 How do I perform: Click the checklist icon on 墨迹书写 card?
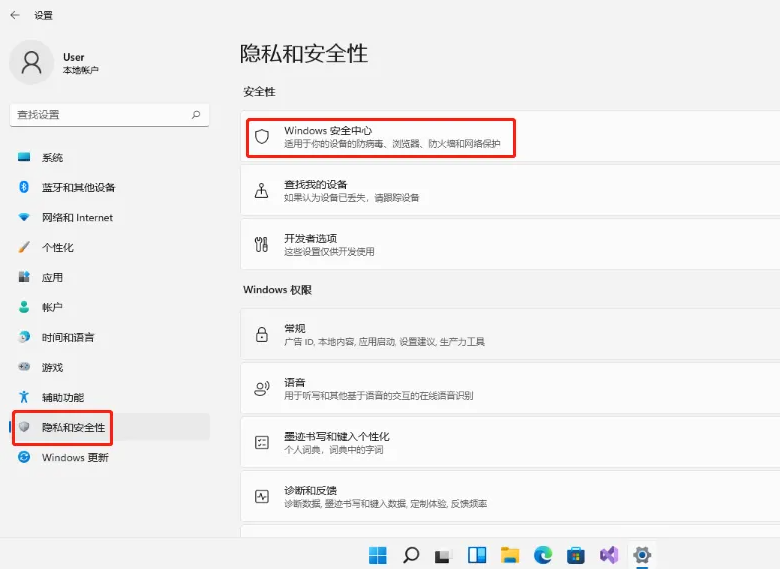(262, 442)
